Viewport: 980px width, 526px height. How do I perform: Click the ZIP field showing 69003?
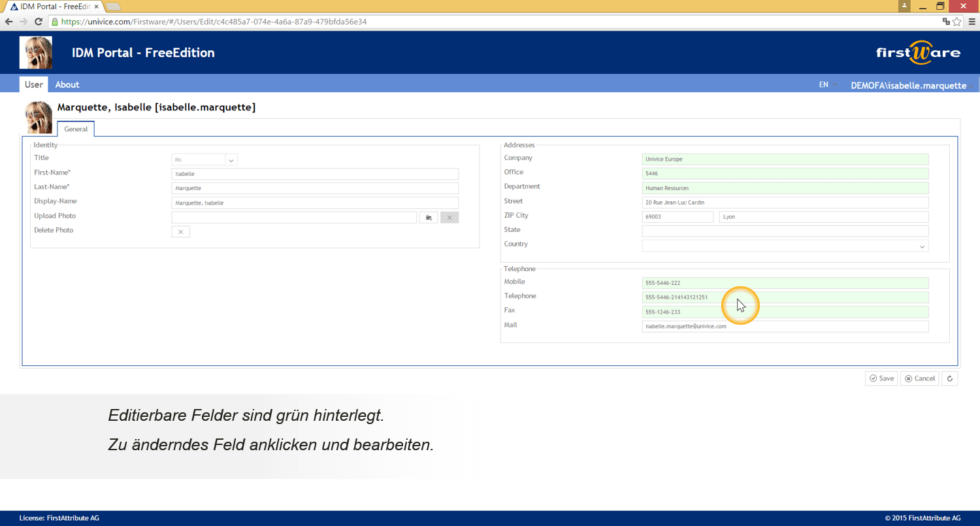click(678, 217)
